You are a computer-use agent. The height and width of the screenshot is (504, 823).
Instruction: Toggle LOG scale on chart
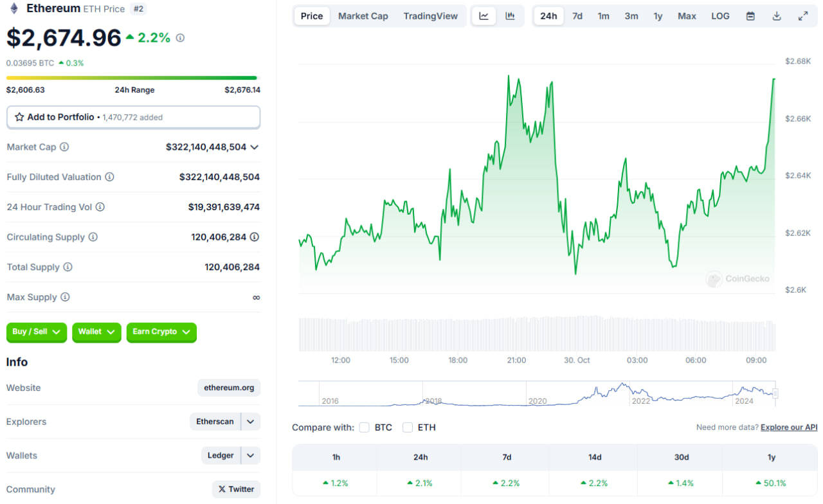click(720, 16)
